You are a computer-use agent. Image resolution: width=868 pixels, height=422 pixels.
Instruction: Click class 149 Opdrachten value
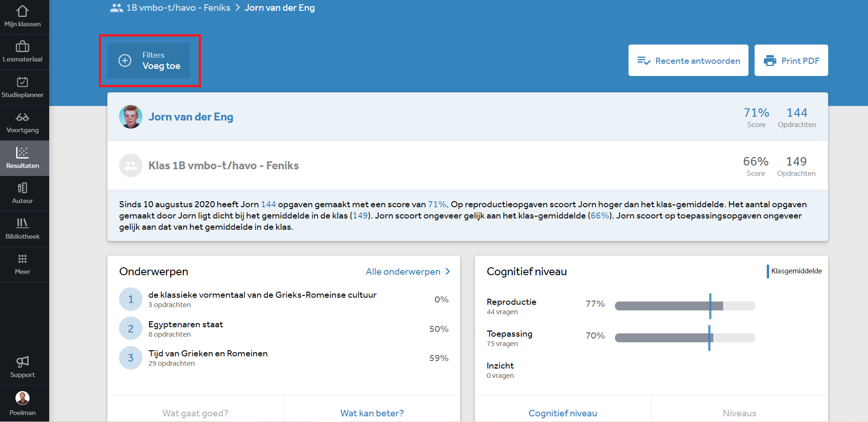click(796, 161)
